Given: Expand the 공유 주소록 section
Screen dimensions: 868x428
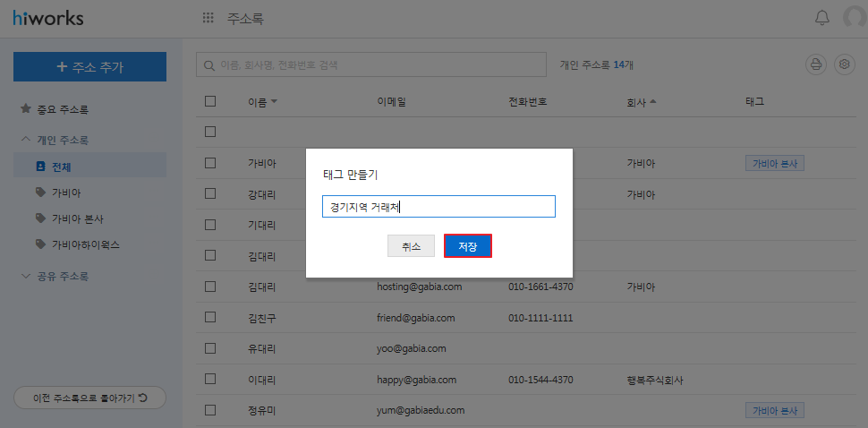Looking at the screenshot, I should [x=26, y=276].
